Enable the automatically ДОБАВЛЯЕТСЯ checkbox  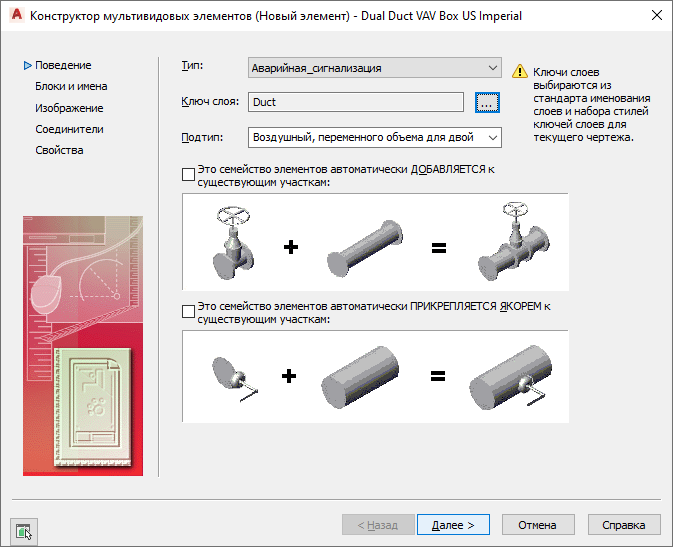[188, 174]
